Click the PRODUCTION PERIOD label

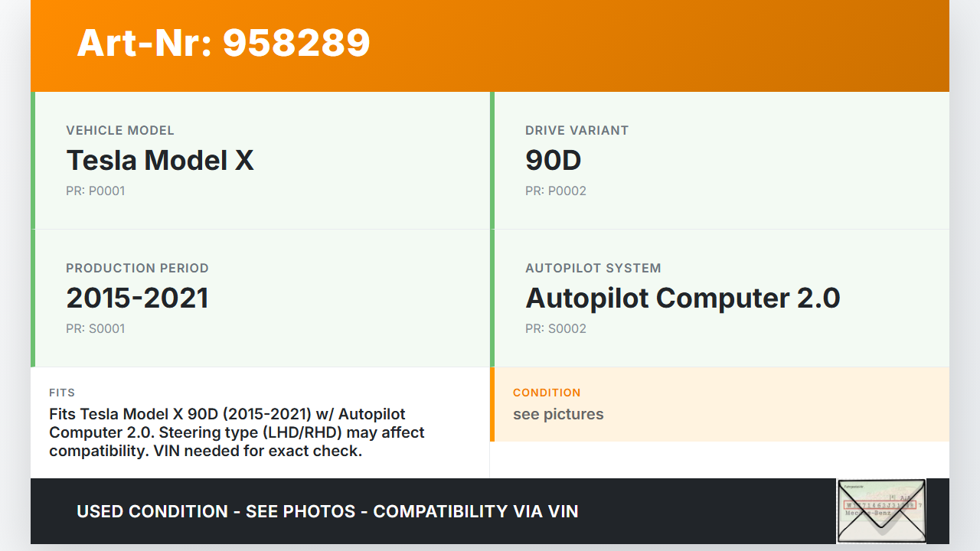click(x=137, y=269)
